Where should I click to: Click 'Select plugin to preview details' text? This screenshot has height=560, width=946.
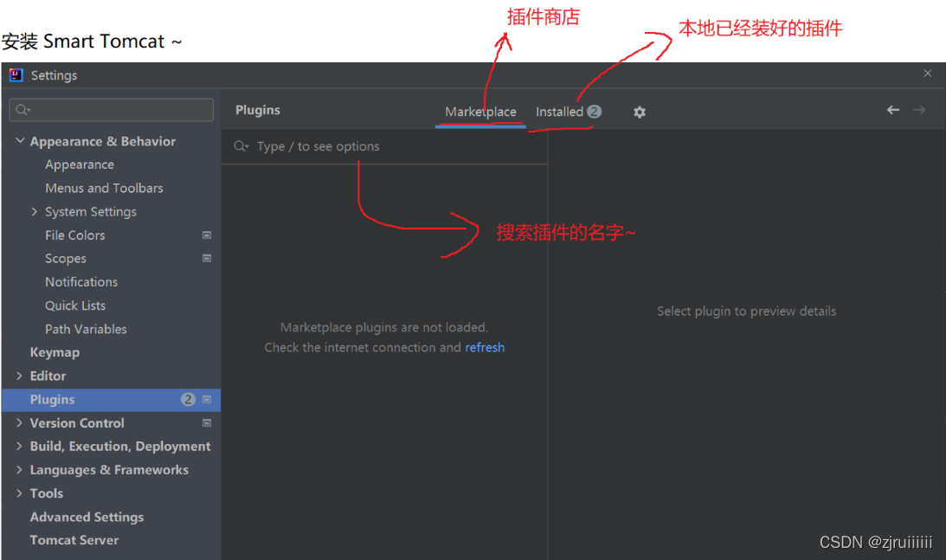[x=746, y=312]
